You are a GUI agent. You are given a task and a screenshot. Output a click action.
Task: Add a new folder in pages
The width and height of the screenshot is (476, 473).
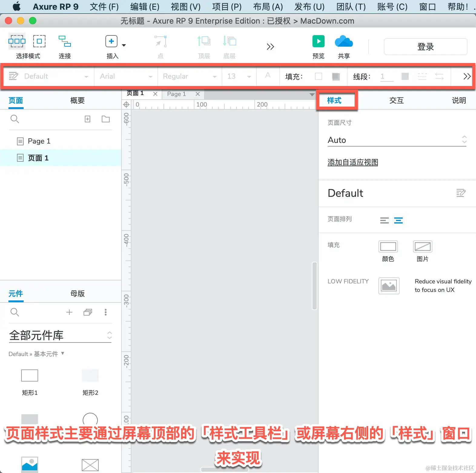tap(106, 119)
